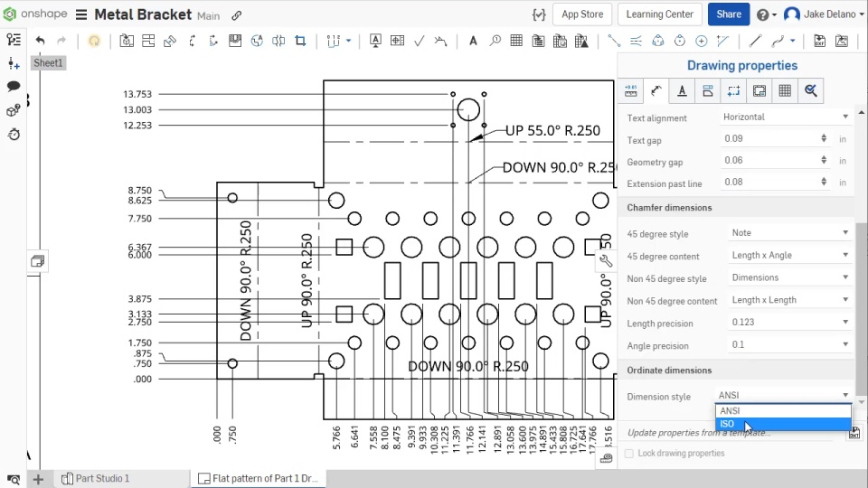The width and height of the screenshot is (868, 488).
Task: Select the Crop view tool
Action: point(300,41)
